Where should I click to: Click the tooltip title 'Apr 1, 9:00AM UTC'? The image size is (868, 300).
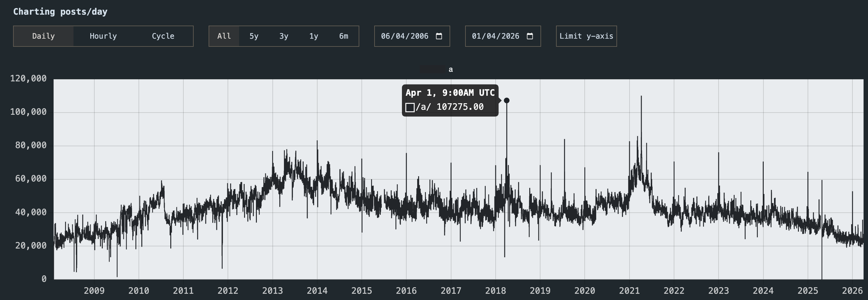450,93
